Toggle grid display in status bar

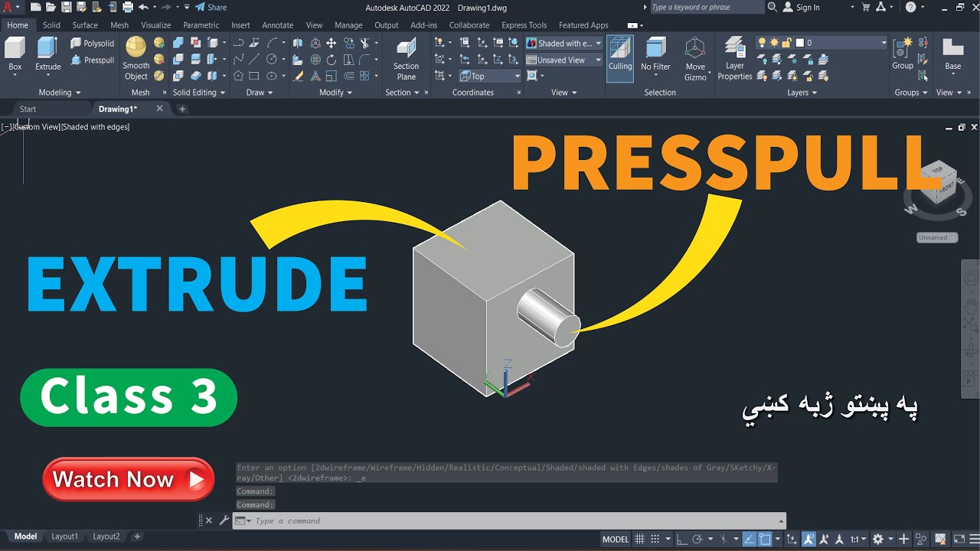click(640, 539)
